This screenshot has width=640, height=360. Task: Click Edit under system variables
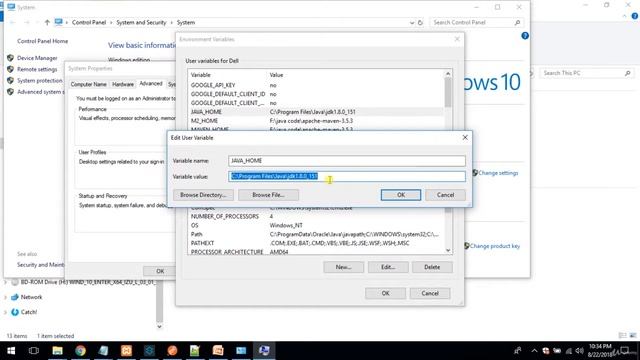(x=388, y=267)
